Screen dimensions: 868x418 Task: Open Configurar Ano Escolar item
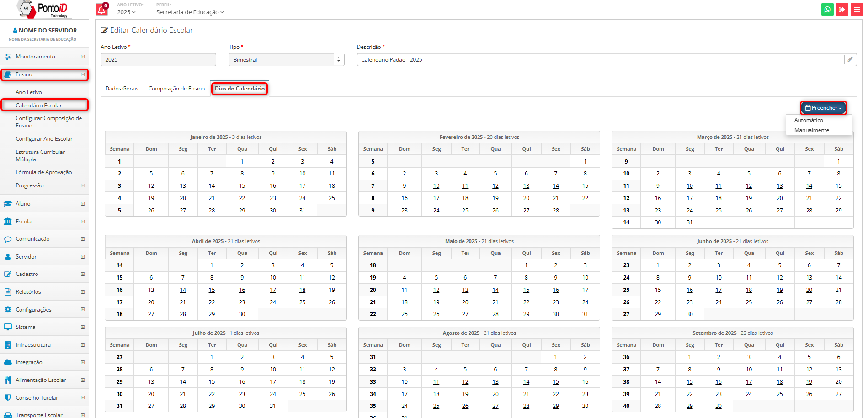44,139
